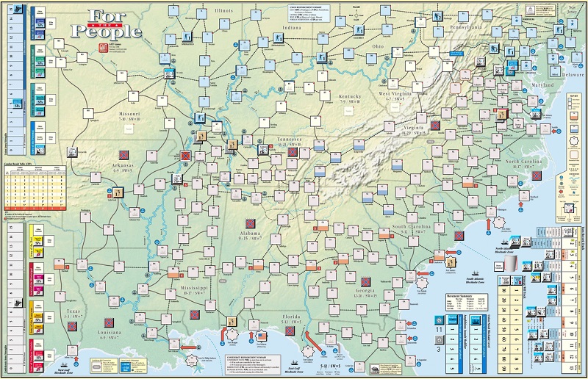Viewport: 588px width, 379px height.
Task: Select the Confederate flag marker in Florida
Action: click(290, 331)
